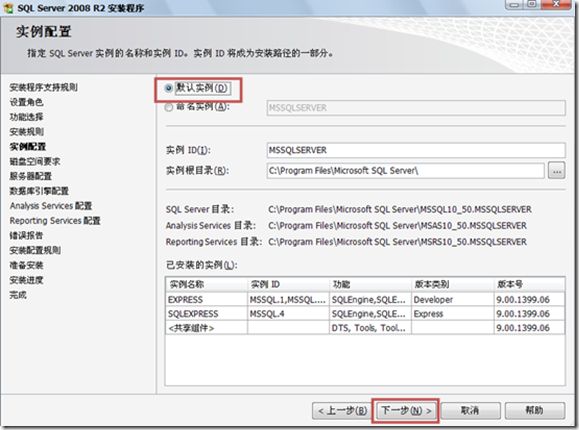Click the 实例根目录 path field
The height and width of the screenshot is (430, 579).
coord(405,171)
